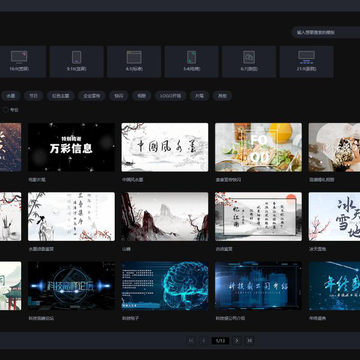Open the FOOD promo template thumbnail
Screen dimensions: 360x360
[x=258, y=147]
